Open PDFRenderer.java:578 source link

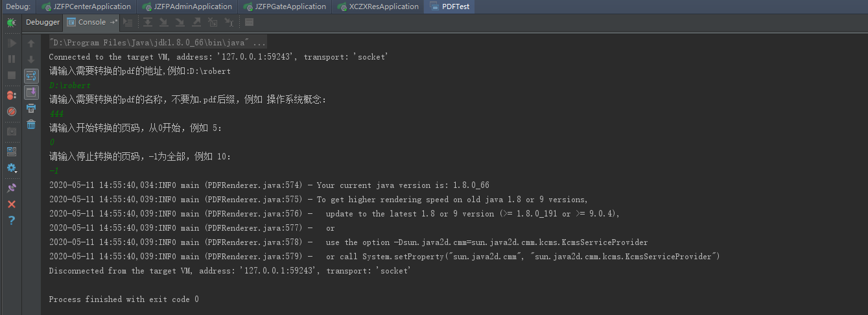click(253, 242)
